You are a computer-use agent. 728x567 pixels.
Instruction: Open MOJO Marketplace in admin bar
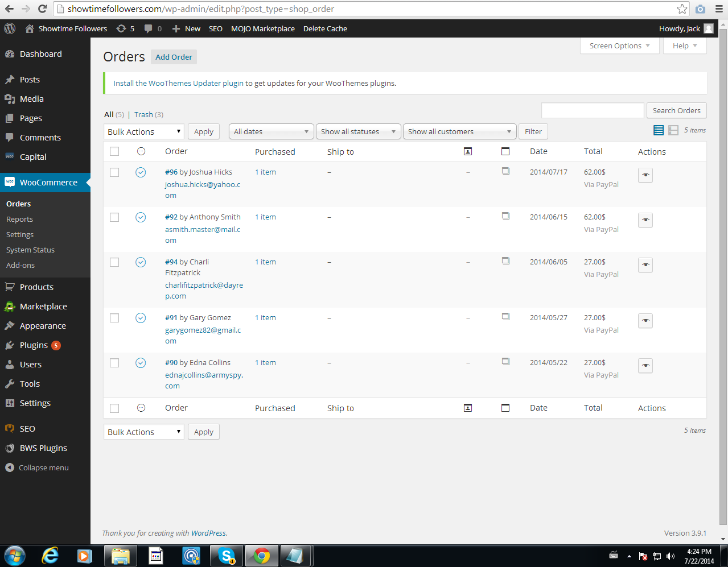tap(263, 28)
